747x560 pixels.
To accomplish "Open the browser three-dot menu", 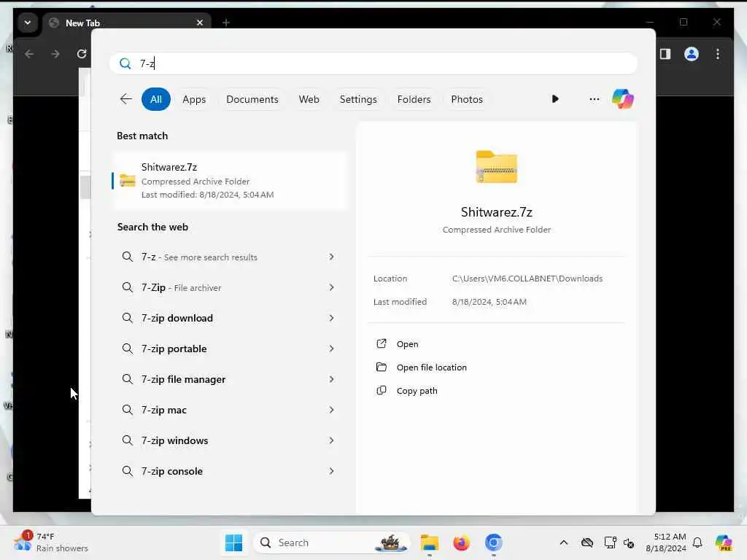I will (x=718, y=54).
